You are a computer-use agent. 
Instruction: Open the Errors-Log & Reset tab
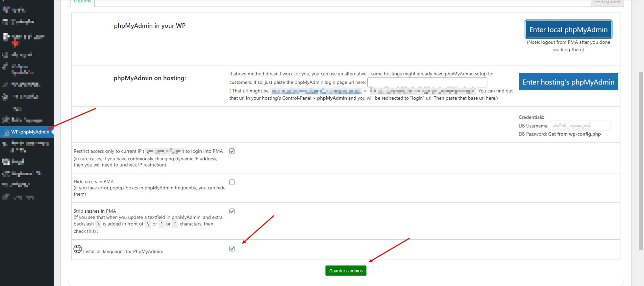pos(607,2)
